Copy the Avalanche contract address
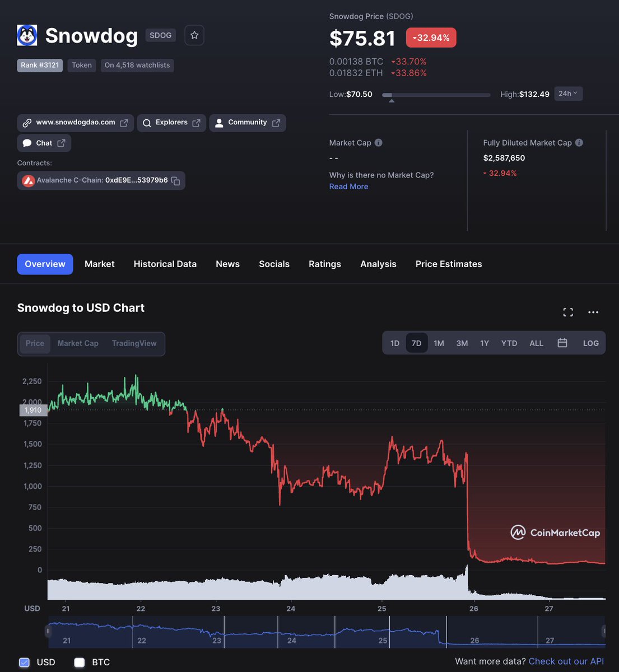The width and height of the screenshot is (619, 672). pos(175,181)
